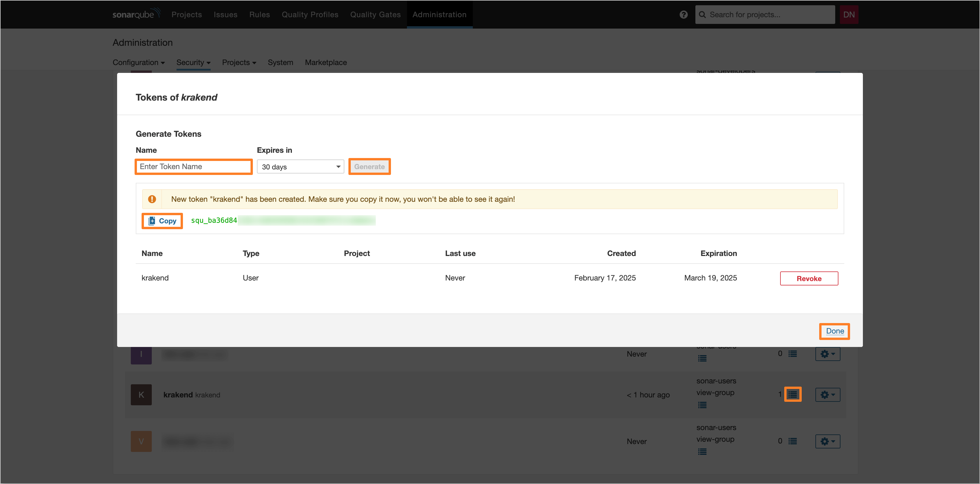Screen dimensions: 980x484
Task: Click the Marketplace tab in Administration
Action: pyautogui.click(x=326, y=62)
